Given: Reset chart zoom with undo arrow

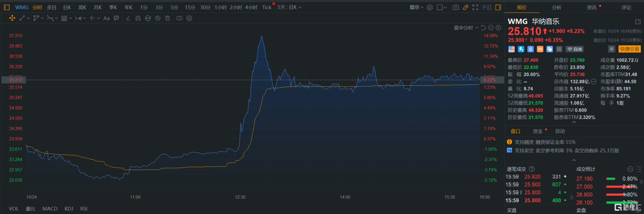Looking at the screenshot, I should [x=483, y=28].
